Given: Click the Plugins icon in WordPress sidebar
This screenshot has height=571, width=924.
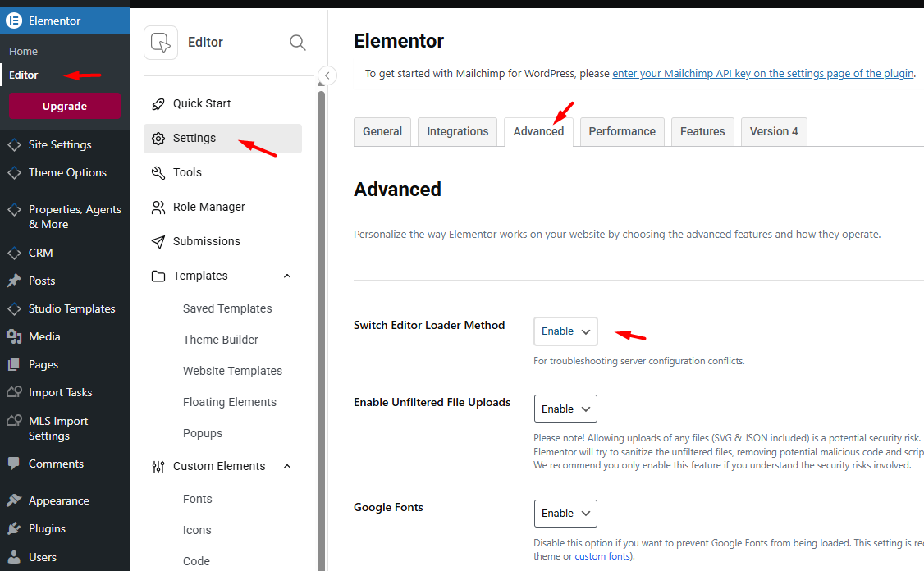Looking at the screenshot, I should tap(14, 529).
